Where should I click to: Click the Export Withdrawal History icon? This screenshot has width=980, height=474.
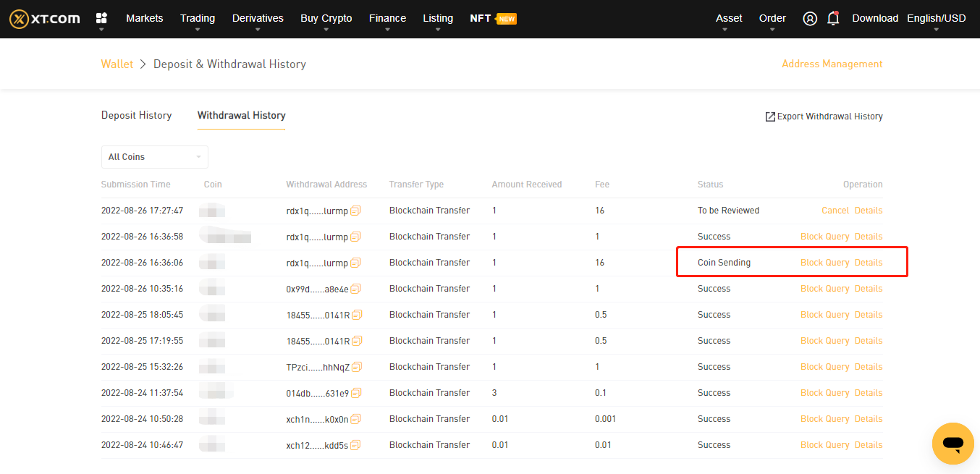(x=770, y=117)
